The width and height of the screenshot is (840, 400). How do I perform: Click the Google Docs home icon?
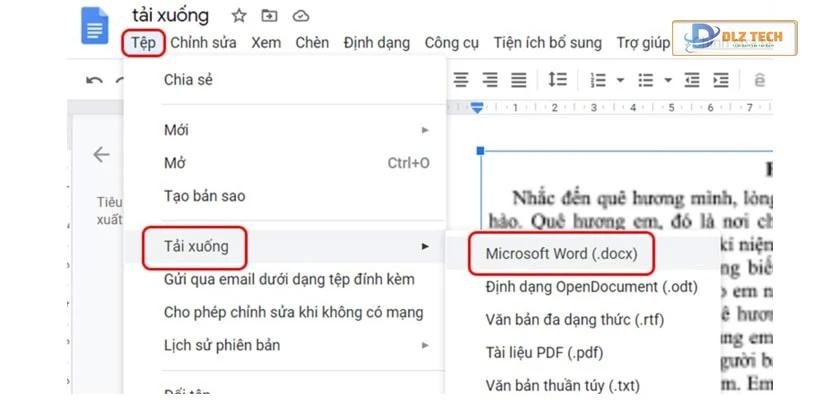pyautogui.click(x=95, y=26)
